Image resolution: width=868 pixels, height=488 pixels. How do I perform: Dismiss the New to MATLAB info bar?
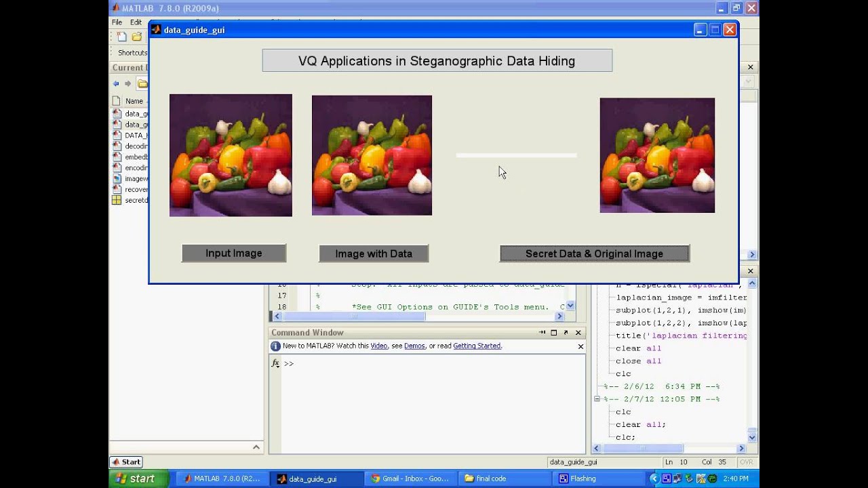(580, 346)
